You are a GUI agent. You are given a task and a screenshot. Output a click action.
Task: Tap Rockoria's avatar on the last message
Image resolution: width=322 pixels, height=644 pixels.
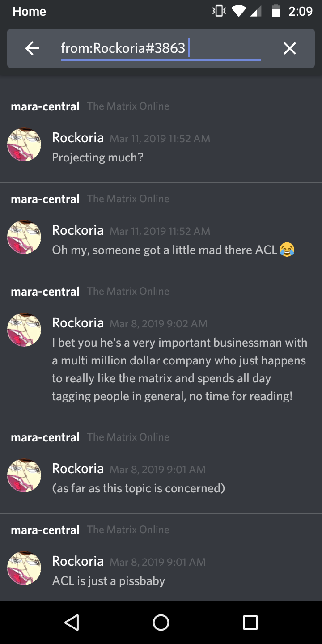(x=24, y=568)
